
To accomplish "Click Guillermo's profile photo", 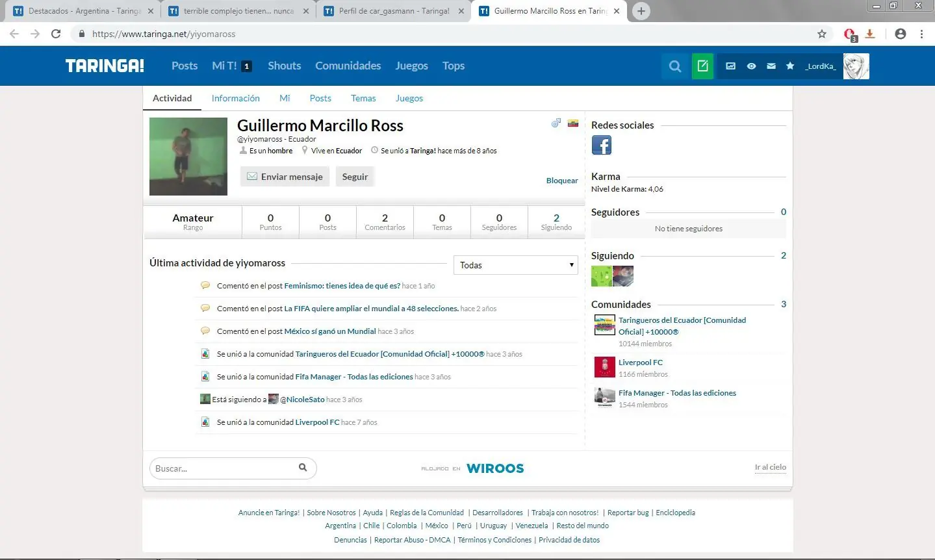I will 188,157.
